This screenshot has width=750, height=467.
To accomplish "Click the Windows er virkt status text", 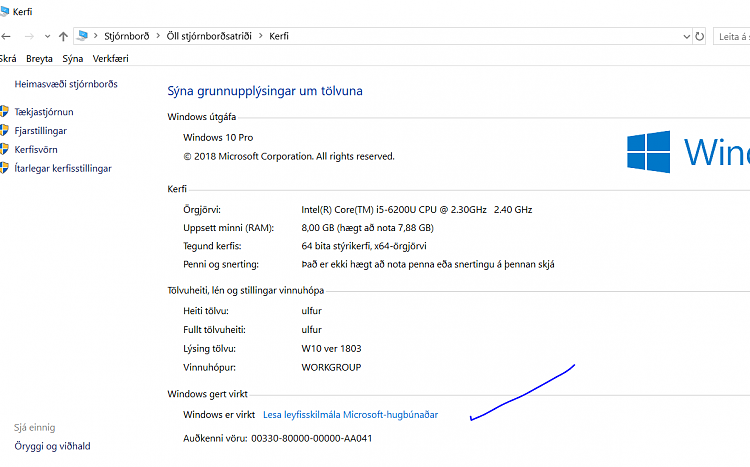I will 219,415.
